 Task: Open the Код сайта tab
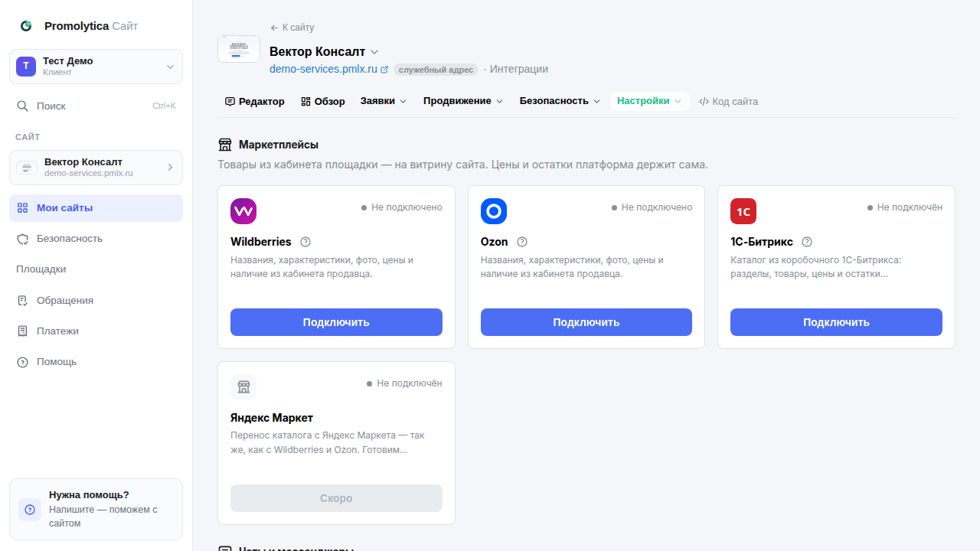(728, 102)
